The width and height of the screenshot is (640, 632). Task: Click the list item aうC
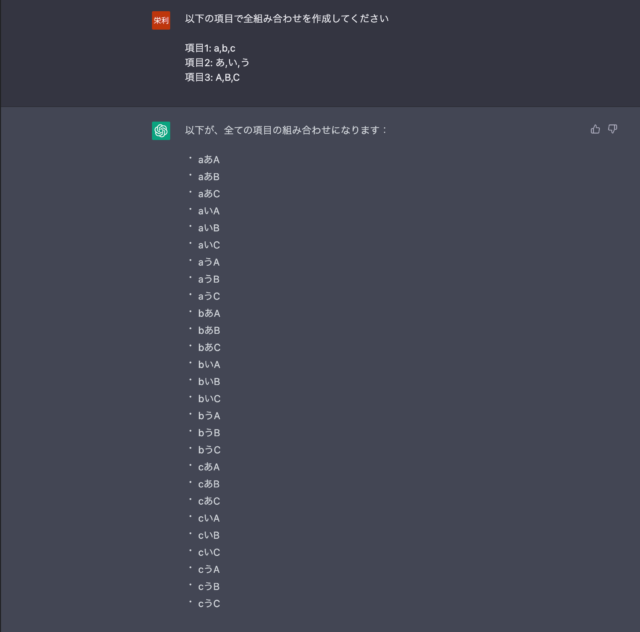pos(208,296)
